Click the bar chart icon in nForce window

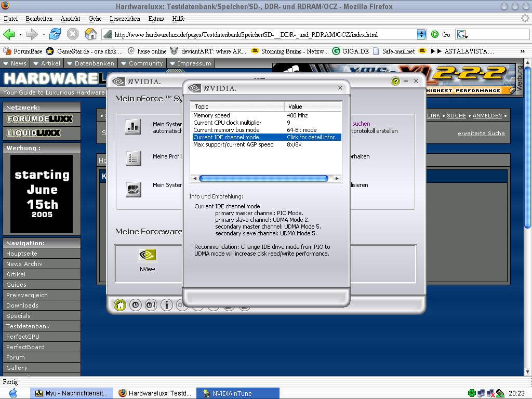pos(133,127)
